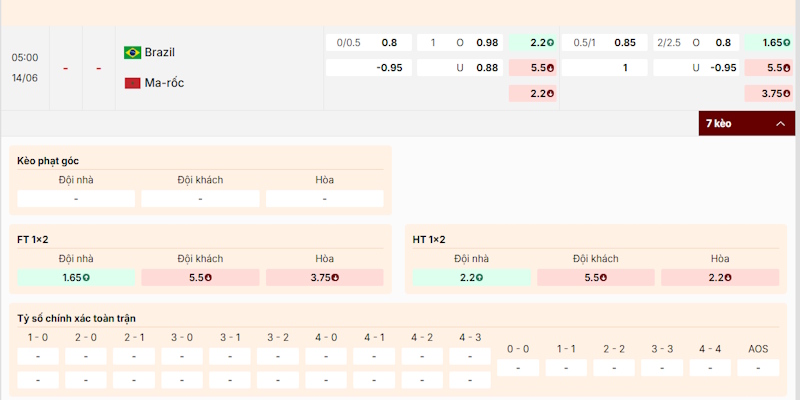Click down arrow in HT 1×2 Hòa cell
Screen dimensions: 800x400
728,278
